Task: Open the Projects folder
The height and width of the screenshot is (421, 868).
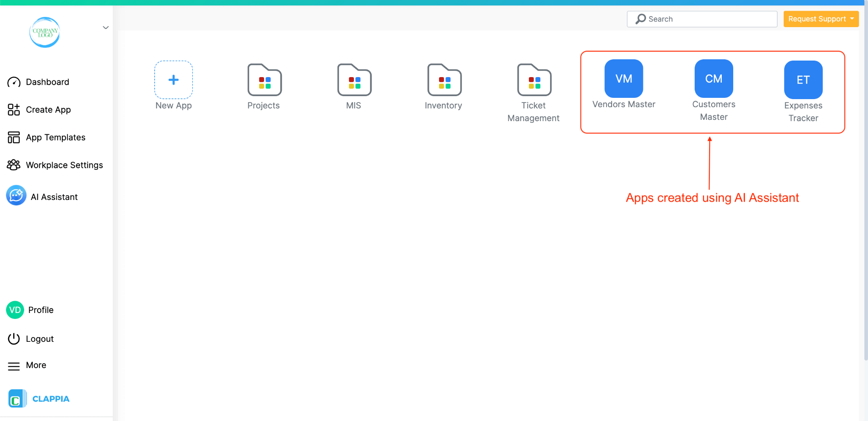Action: (264, 80)
